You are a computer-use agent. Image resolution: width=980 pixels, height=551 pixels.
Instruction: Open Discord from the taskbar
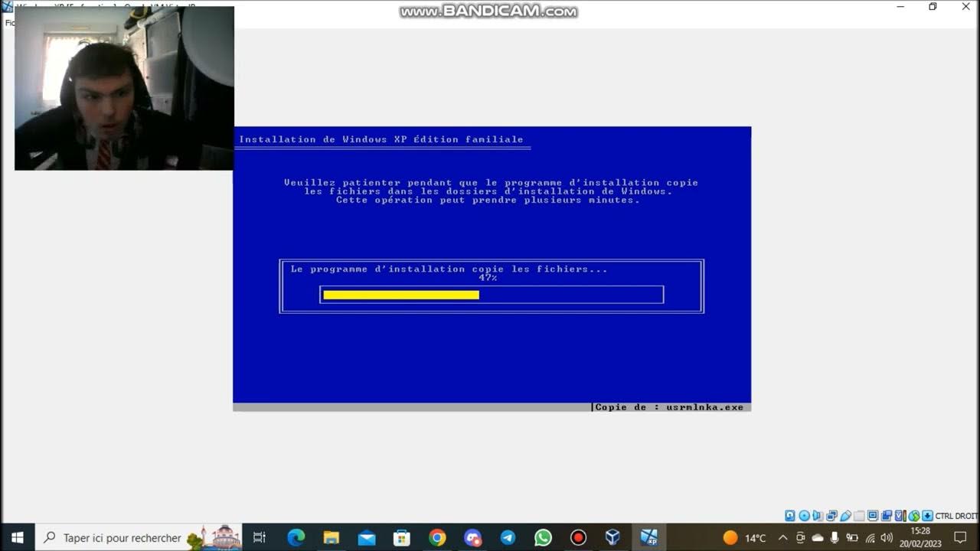472,537
